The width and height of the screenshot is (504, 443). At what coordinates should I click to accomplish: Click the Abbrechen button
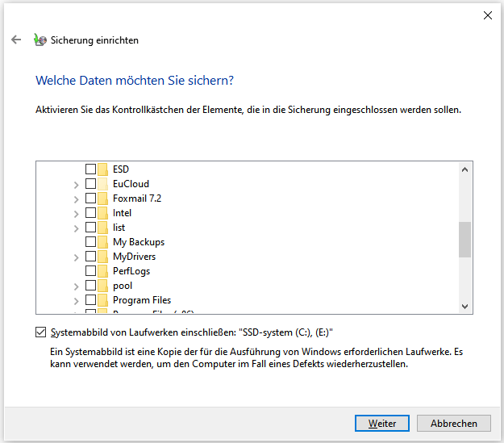(x=460, y=423)
